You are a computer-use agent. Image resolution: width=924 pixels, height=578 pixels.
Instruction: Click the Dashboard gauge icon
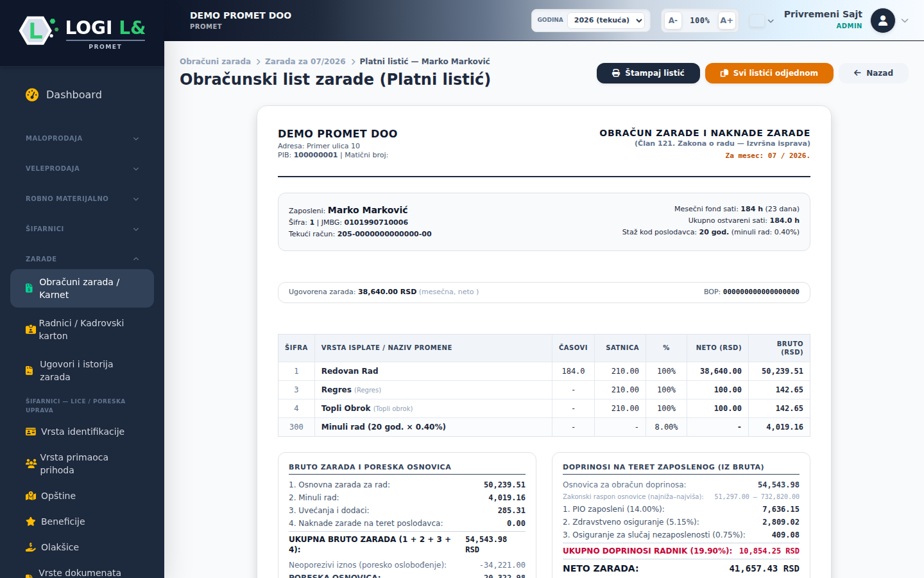point(32,95)
